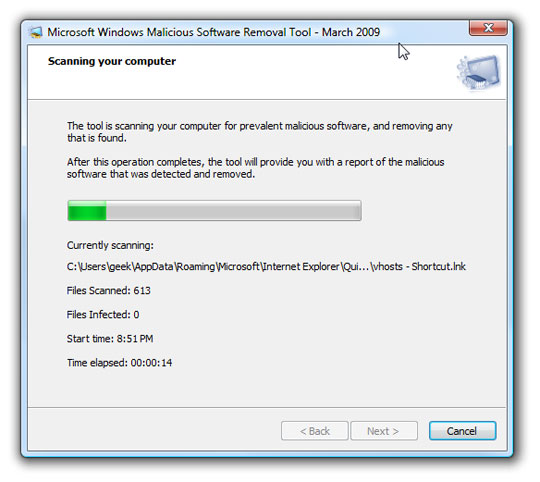Screen dimensions: 540x482
Task: Click the window title text 'March 2009'
Action: tap(351, 32)
